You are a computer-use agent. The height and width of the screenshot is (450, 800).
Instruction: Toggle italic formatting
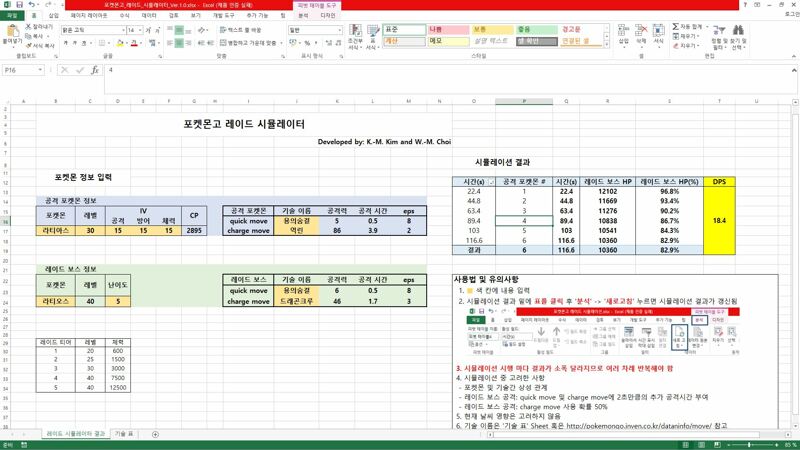point(74,43)
